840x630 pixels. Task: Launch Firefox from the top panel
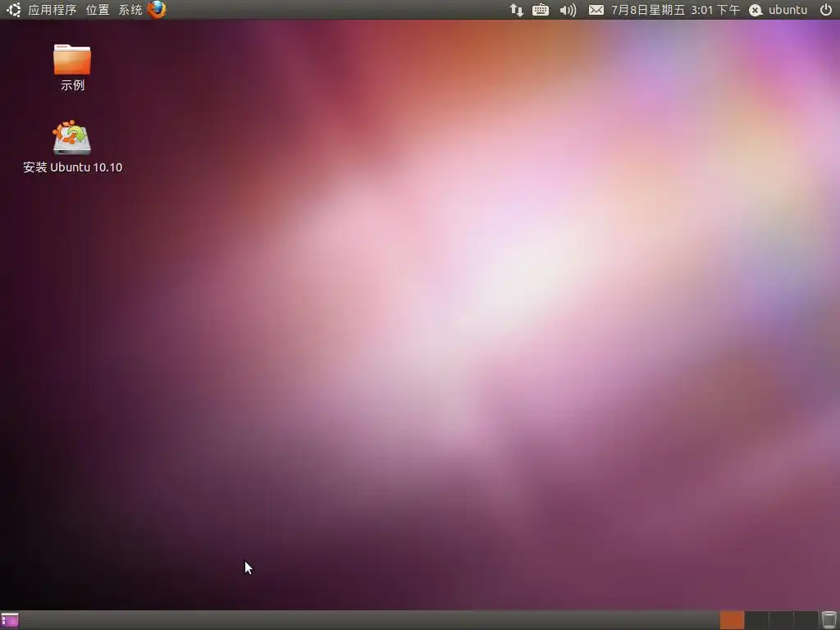(x=157, y=10)
